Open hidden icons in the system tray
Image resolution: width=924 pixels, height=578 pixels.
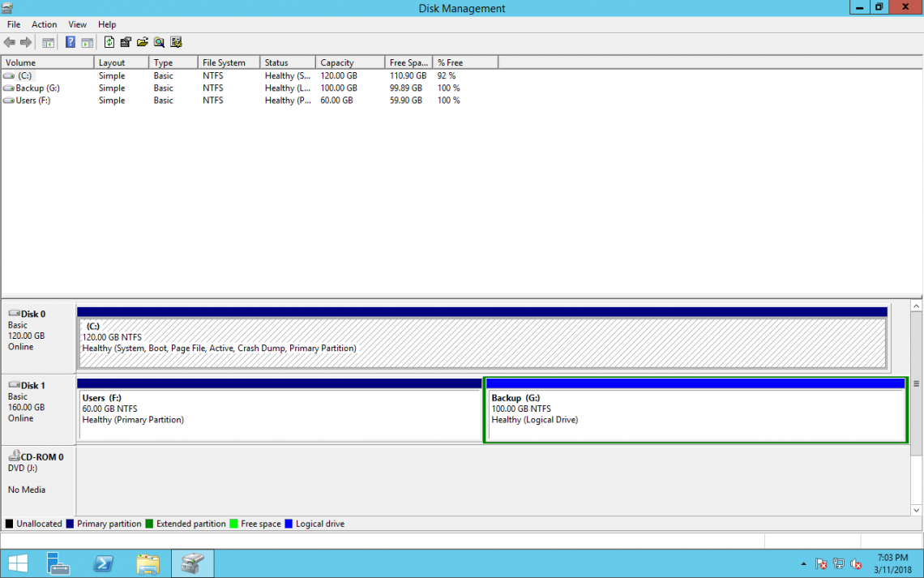click(802, 563)
